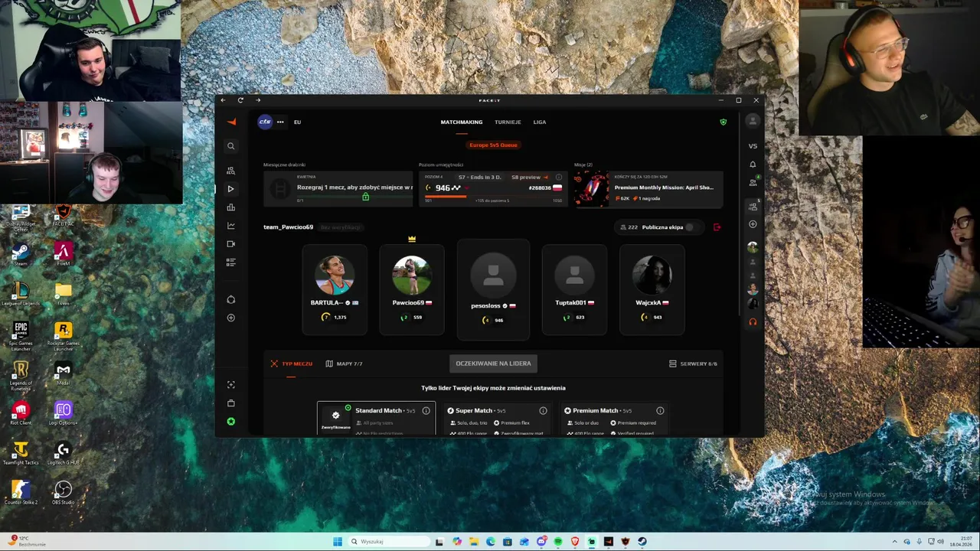The height and width of the screenshot is (551, 980).
Task: Click the S7 Ends in 3 D. label
Action: point(480,178)
